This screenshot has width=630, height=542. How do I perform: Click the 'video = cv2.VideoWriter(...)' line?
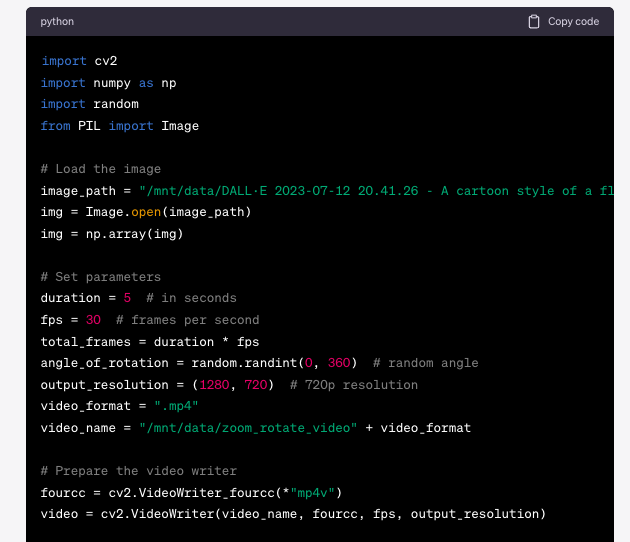(293, 514)
